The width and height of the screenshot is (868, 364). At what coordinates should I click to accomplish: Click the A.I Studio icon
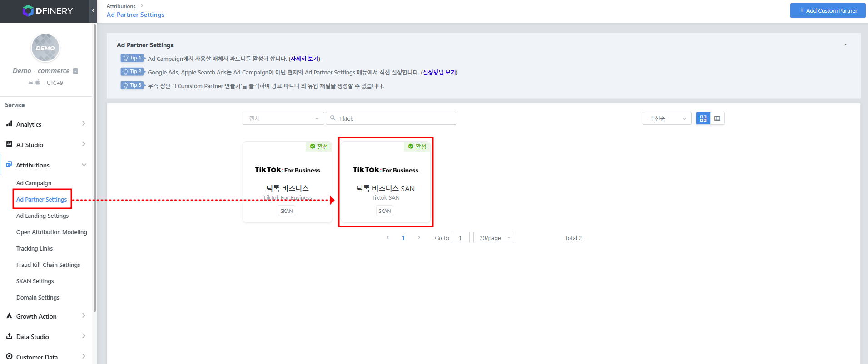coord(9,144)
